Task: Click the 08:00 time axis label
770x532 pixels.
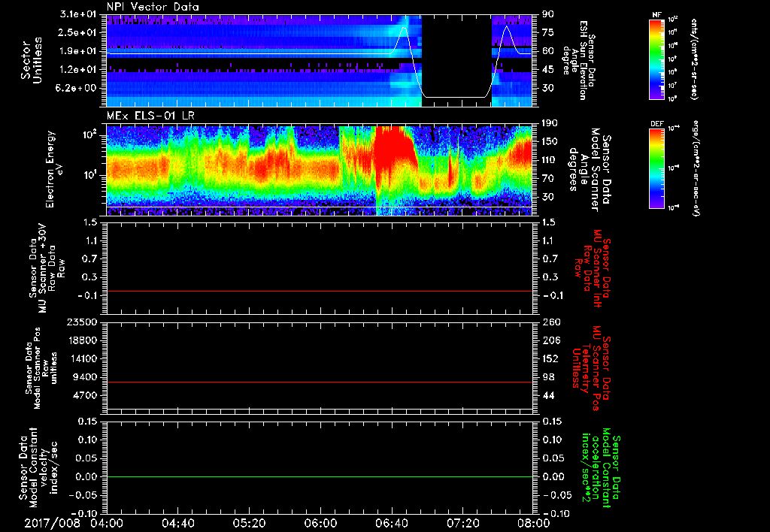Action: pos(534,523)
